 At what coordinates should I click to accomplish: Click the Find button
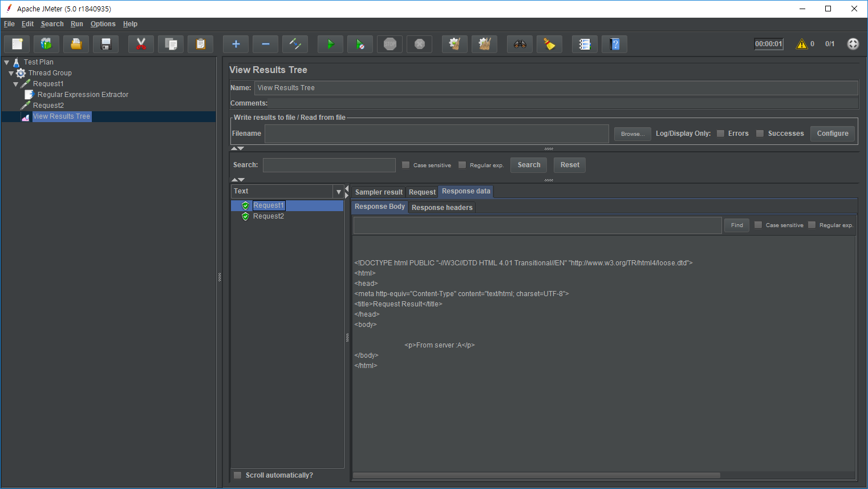[737, 225]
